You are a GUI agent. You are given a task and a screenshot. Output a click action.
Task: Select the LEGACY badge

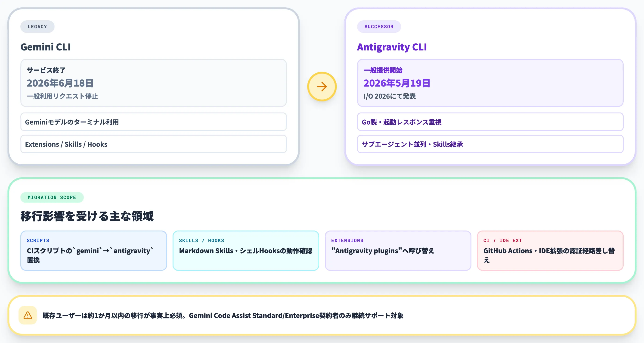[x=37, y=27]
